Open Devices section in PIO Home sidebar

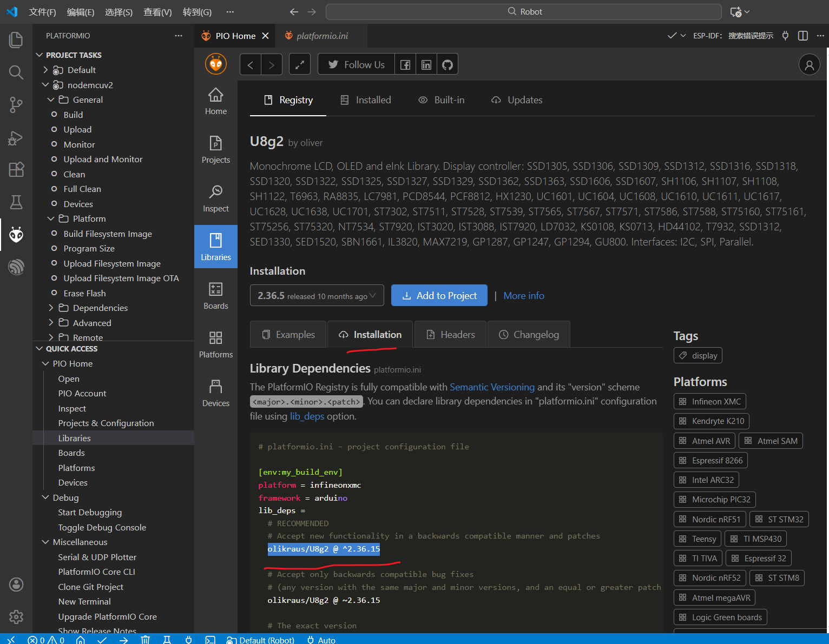point(216,393)
